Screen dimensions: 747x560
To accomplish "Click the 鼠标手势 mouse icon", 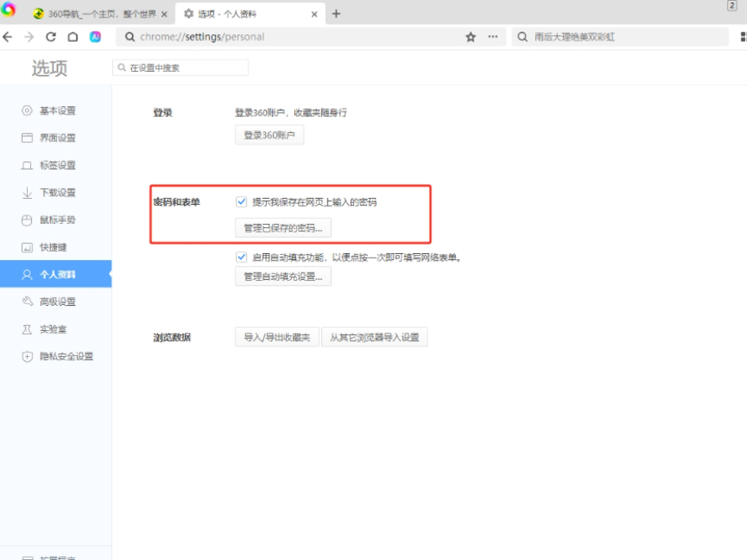I will [27, 220].
